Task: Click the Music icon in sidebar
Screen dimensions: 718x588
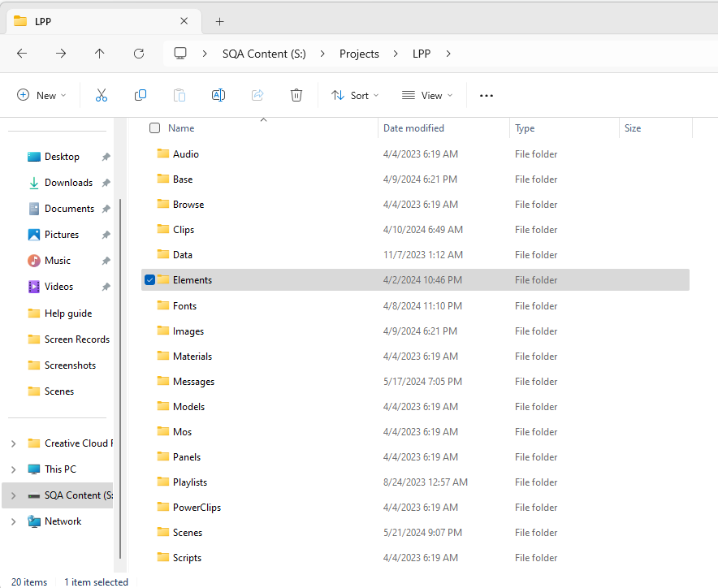Action: [34, 261]
